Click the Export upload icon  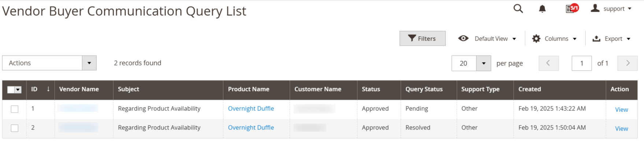point(596,38)
